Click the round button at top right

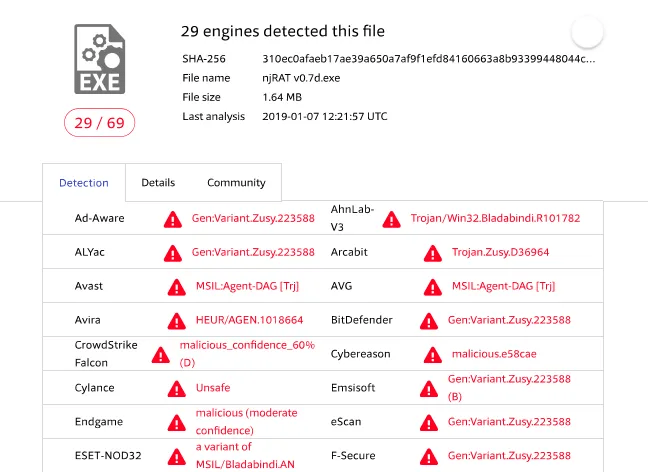(587, 33)
